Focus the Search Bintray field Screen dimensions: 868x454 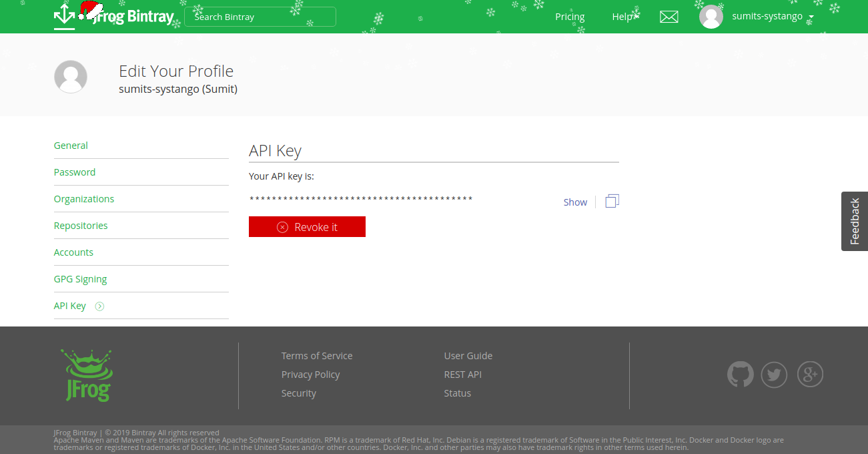tap(260, 17)
